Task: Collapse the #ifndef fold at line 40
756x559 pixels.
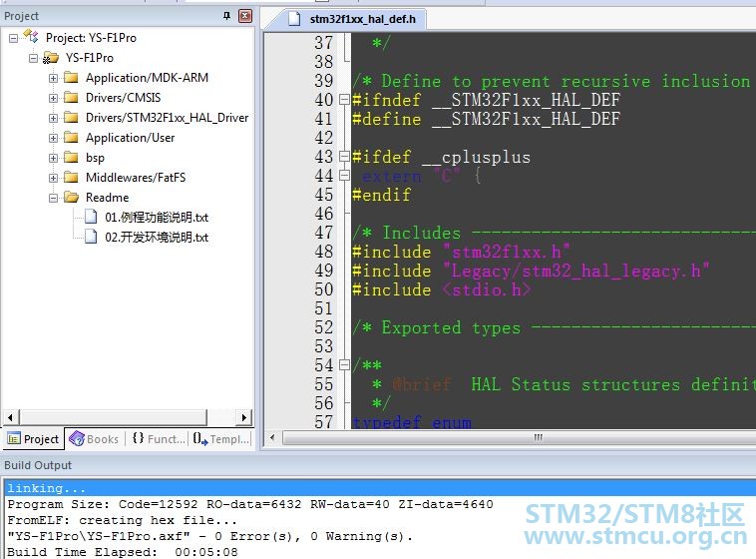Action: [344, 100]
